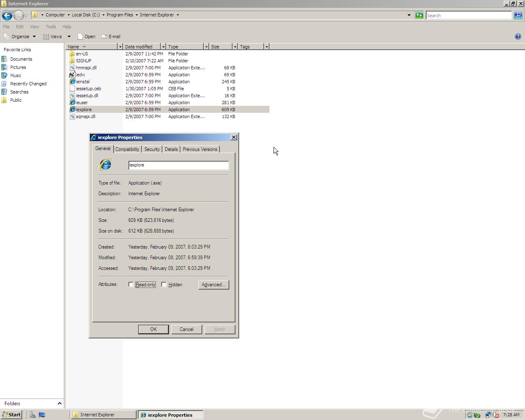
Task: Open the Tools menu
Action: coord(51,27)
